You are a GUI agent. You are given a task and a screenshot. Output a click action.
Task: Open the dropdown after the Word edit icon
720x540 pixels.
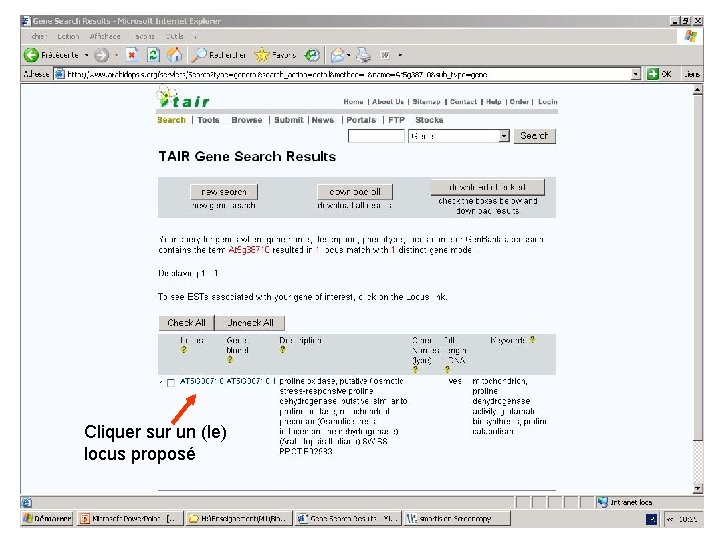pos(400,55)
